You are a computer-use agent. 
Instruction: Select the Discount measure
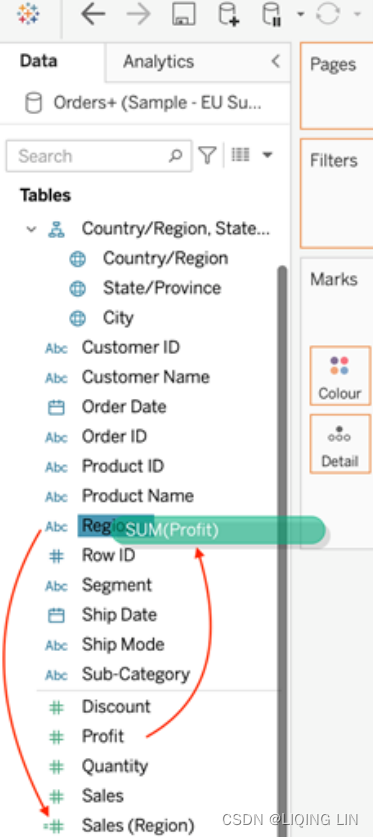pos(116,707)
